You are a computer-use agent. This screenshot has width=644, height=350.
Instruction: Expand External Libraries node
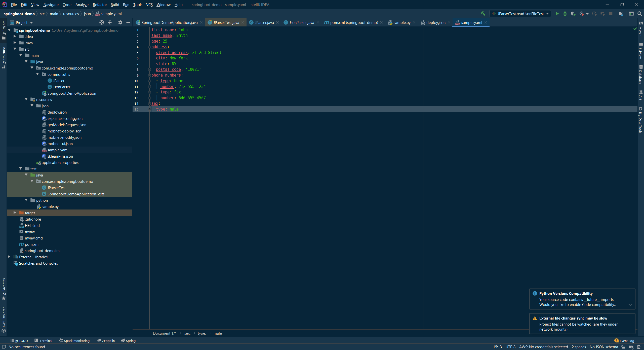click(x=9, y=257)
